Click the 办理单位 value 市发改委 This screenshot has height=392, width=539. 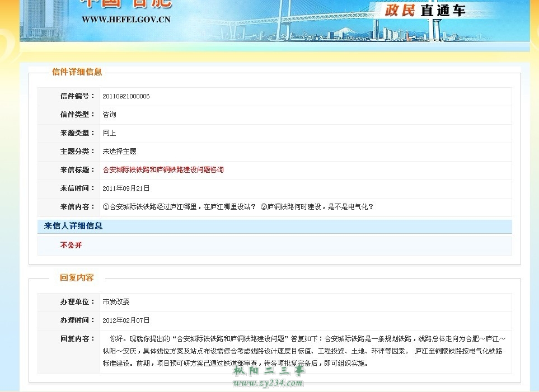[x=116, y=301]
